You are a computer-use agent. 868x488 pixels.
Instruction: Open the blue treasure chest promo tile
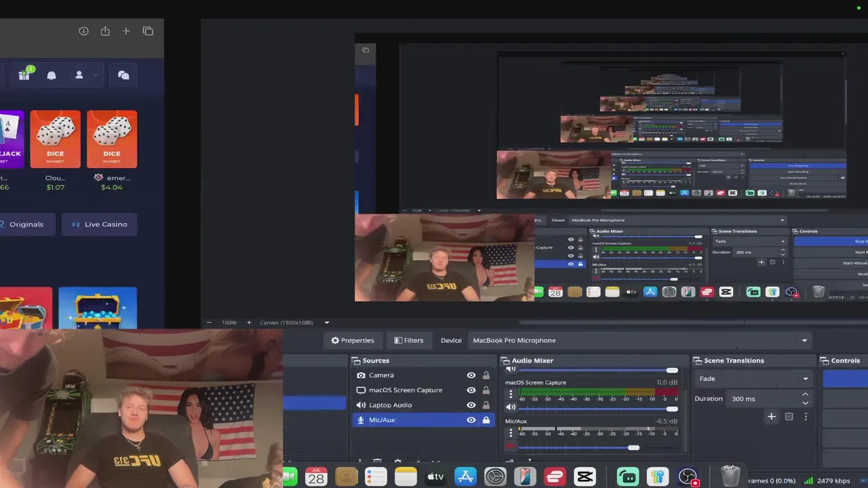pos(98,309)
